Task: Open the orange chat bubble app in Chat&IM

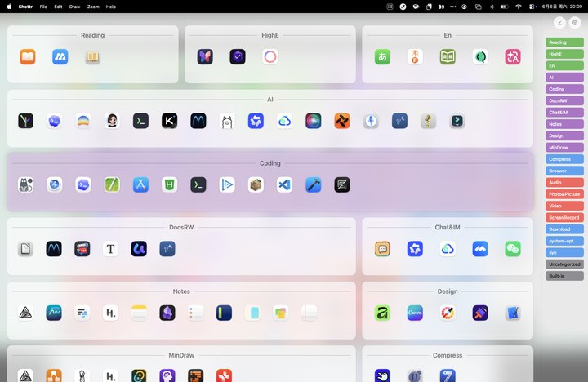Action: coord(382,249)
